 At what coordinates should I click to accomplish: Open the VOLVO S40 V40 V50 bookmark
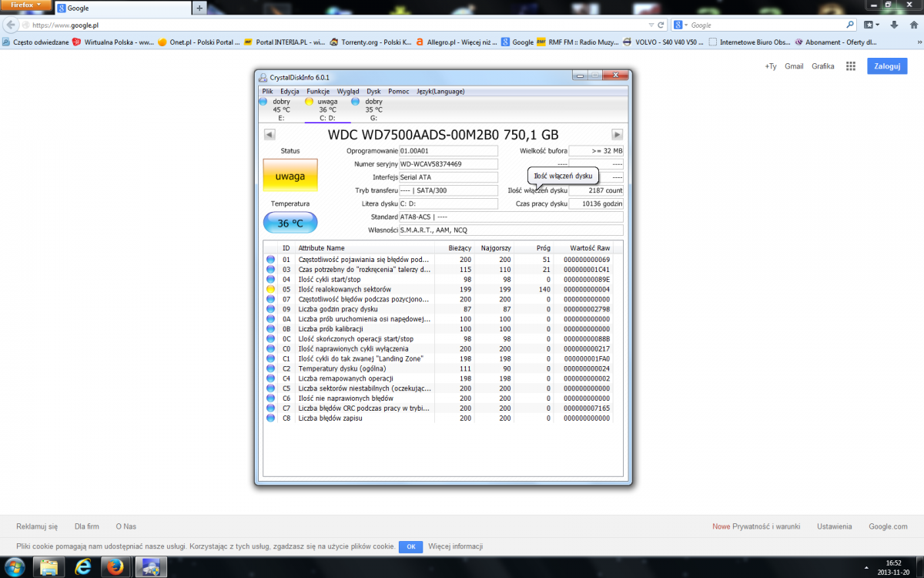point(664,42)
